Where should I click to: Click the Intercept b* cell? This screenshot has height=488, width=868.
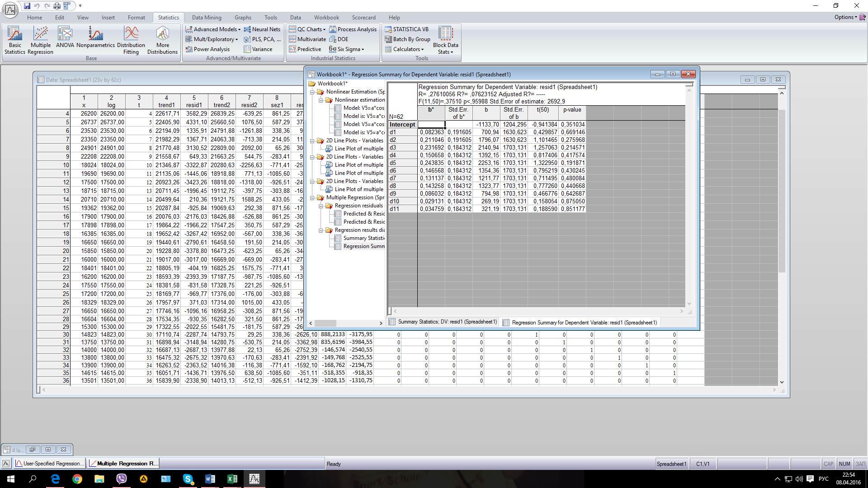click(431, 125)
